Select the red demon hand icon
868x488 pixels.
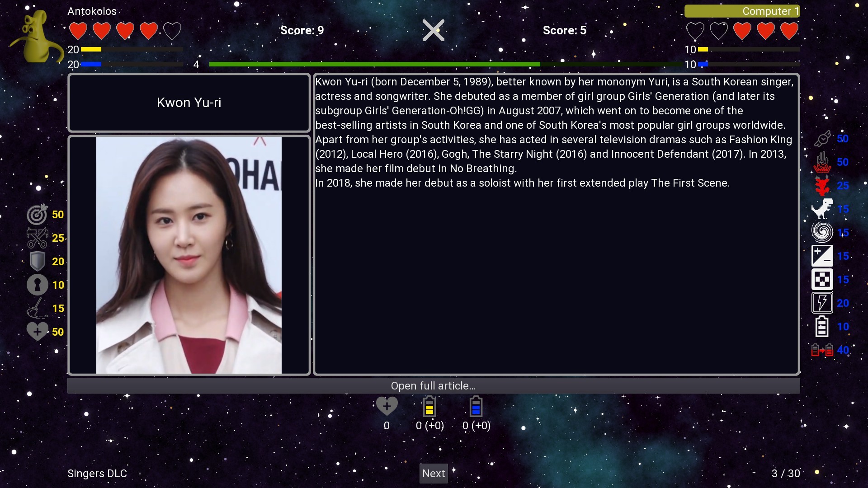[823, 162]
